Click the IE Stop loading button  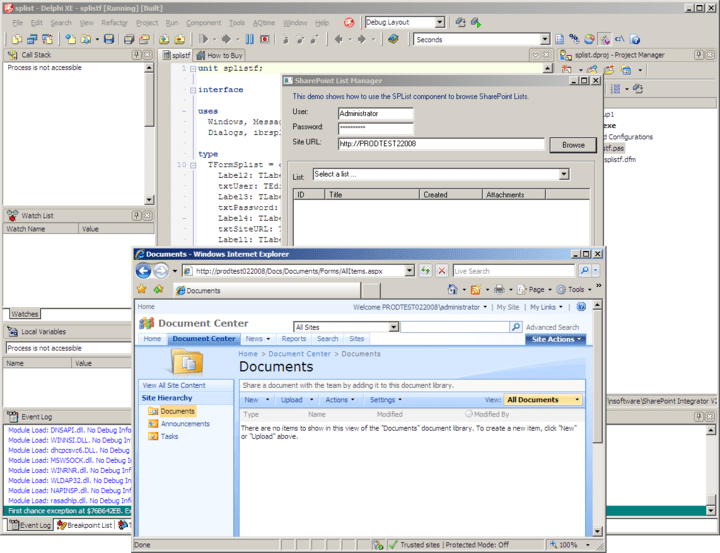pos(441,271)
